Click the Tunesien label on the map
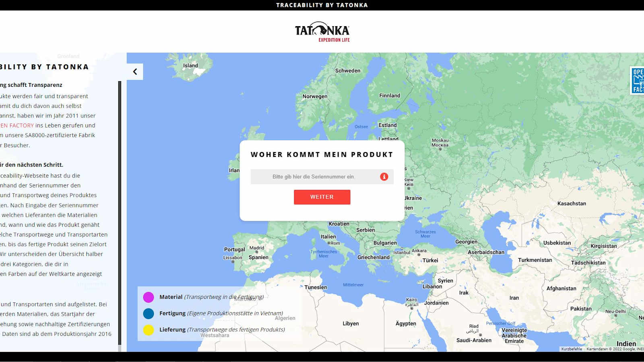 click(316, 288)
